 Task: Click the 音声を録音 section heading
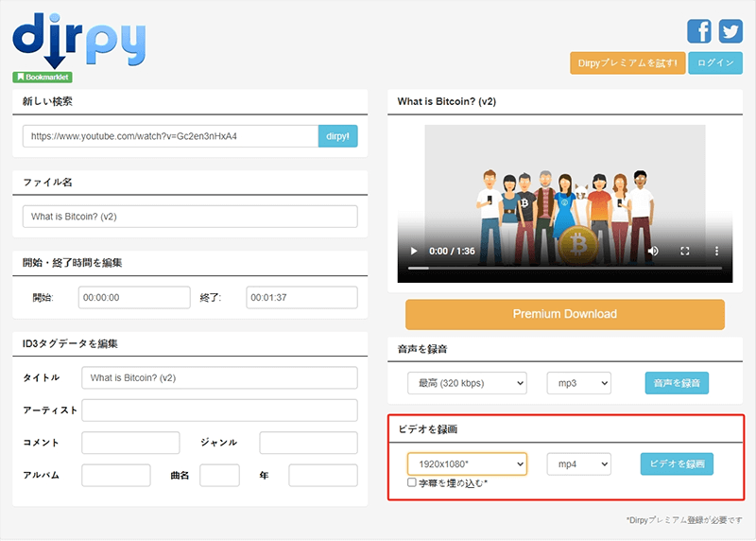(x=422, y=349)
